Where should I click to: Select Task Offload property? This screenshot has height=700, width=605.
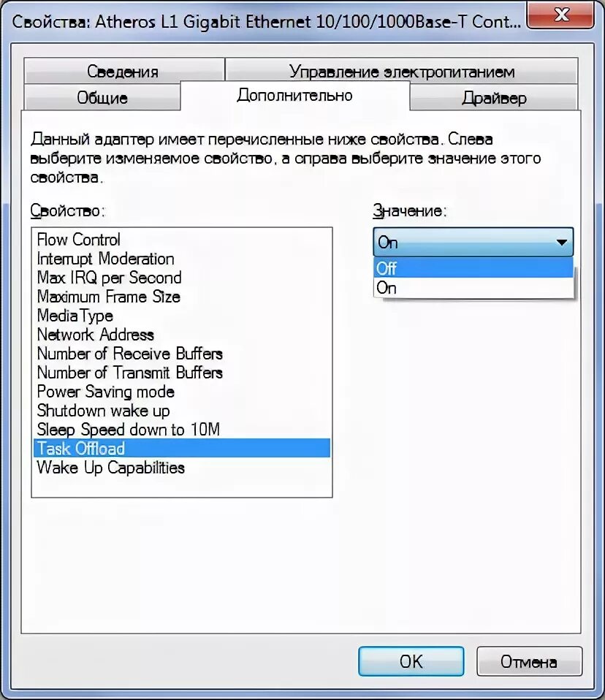coord(80,449)
